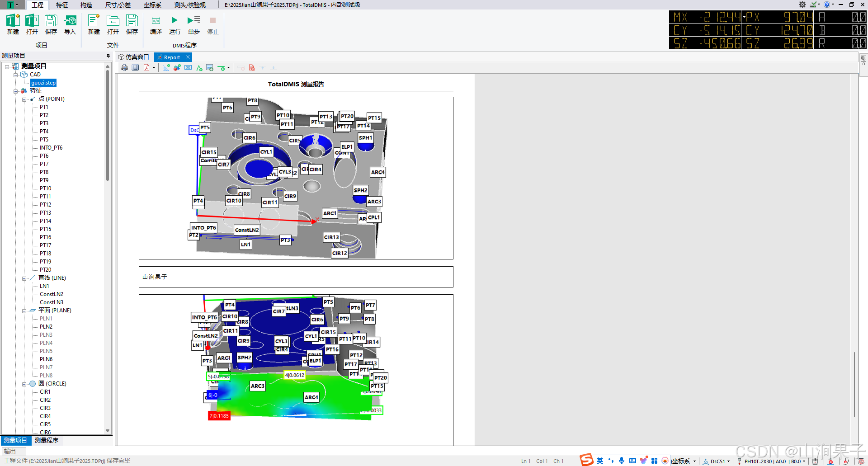Click the red delete page icon
The width and height of the screenshot is (868, 466).
[252, 68]
